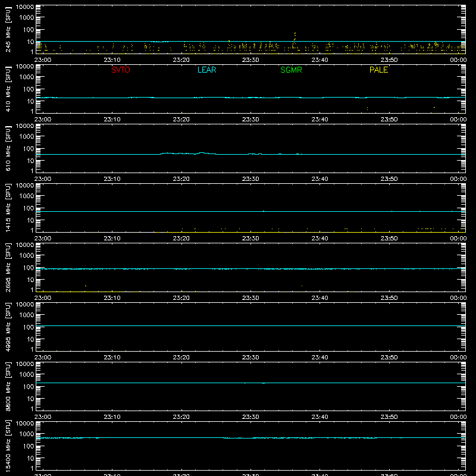Click the 8800 MHz [SFU] axis label
The height and width of the screenshot is (476, 476).
[x=8, y=386]
